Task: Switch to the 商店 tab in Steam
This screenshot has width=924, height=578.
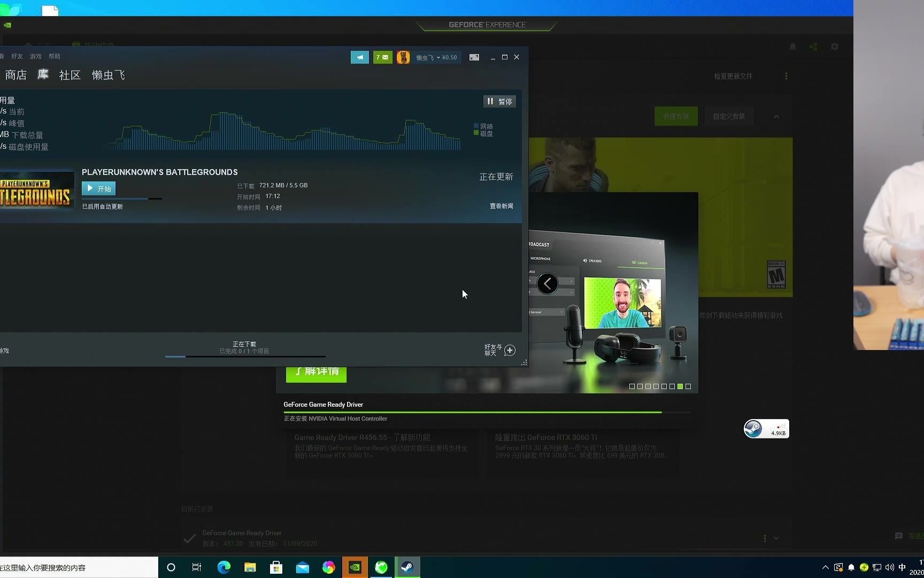Action: (x=16, y=75)
